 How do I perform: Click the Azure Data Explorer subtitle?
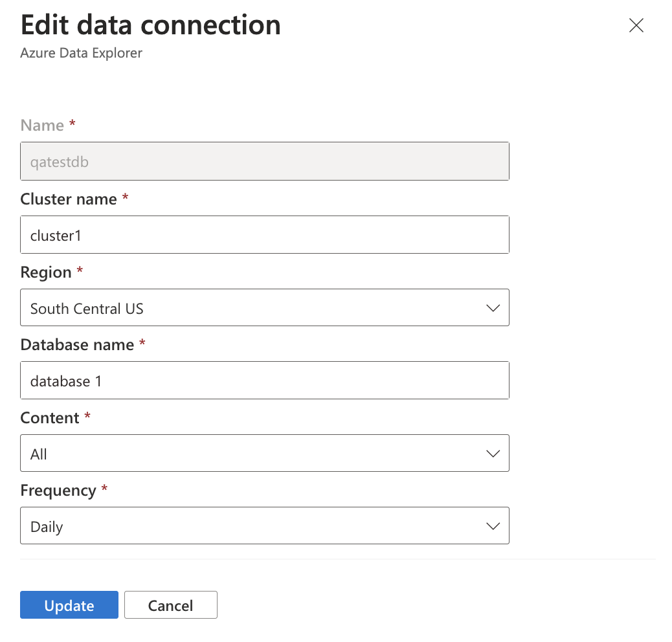81,53
